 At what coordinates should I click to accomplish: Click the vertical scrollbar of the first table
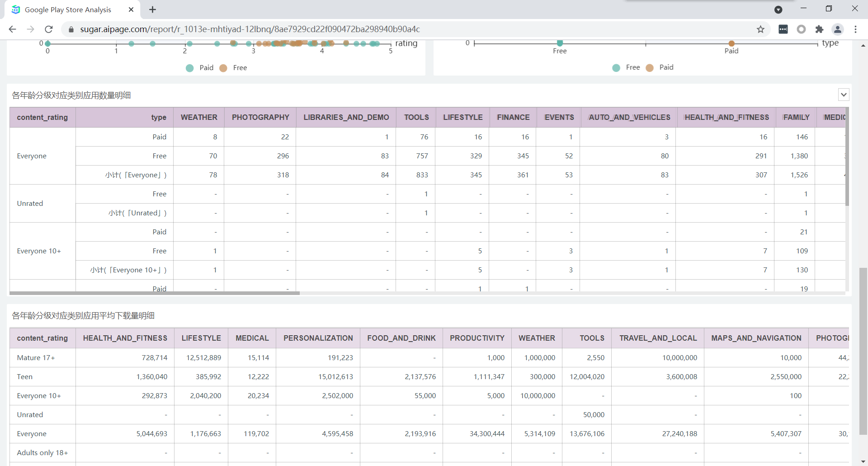[x=847, y=157]
